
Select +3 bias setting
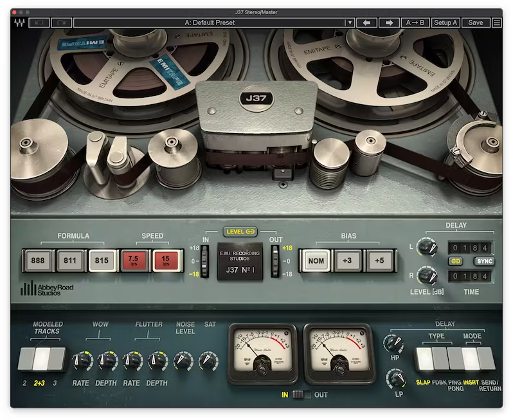[x=347, y=260]
